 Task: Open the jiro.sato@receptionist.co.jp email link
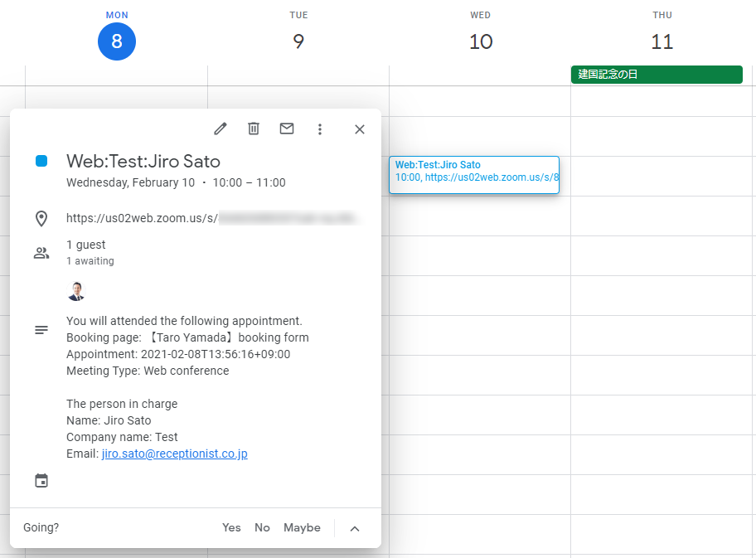click(x=174, y=454)
